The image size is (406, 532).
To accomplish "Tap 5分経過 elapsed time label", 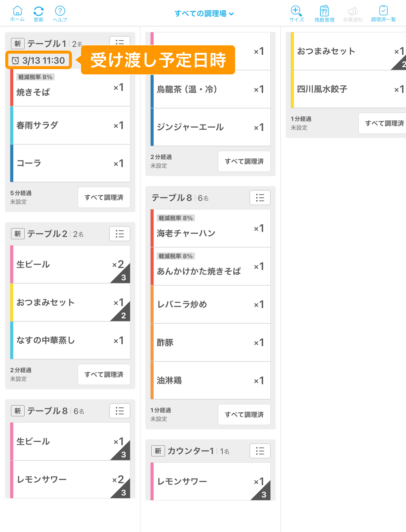I will point(21,193).
